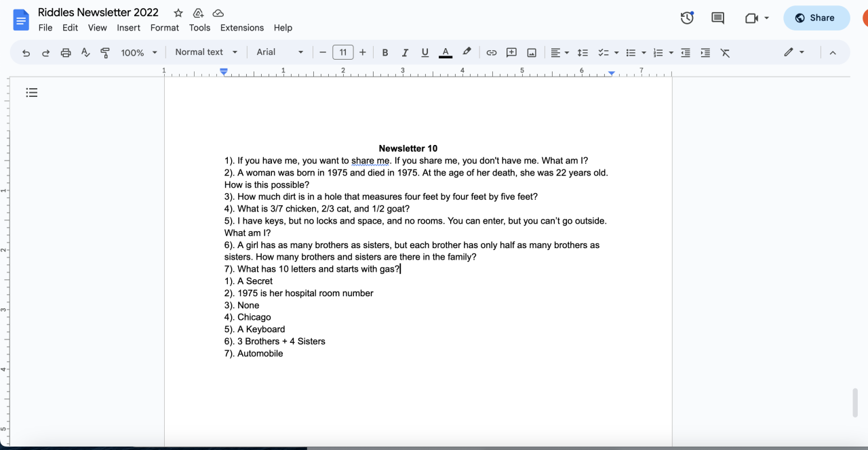Image resolution: width=868 pixels, height=450 pixels.
Task: Open the Tools menu
Action: point(199,28)
